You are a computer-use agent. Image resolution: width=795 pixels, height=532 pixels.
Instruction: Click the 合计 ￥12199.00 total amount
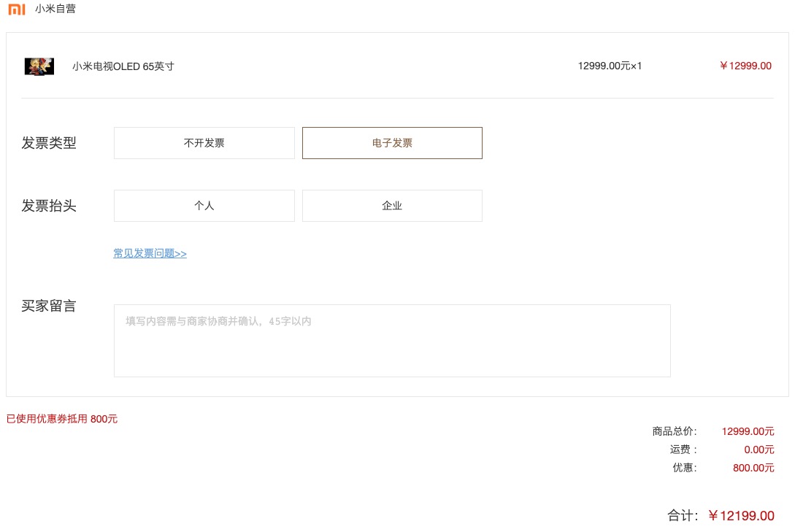(741, 516)
